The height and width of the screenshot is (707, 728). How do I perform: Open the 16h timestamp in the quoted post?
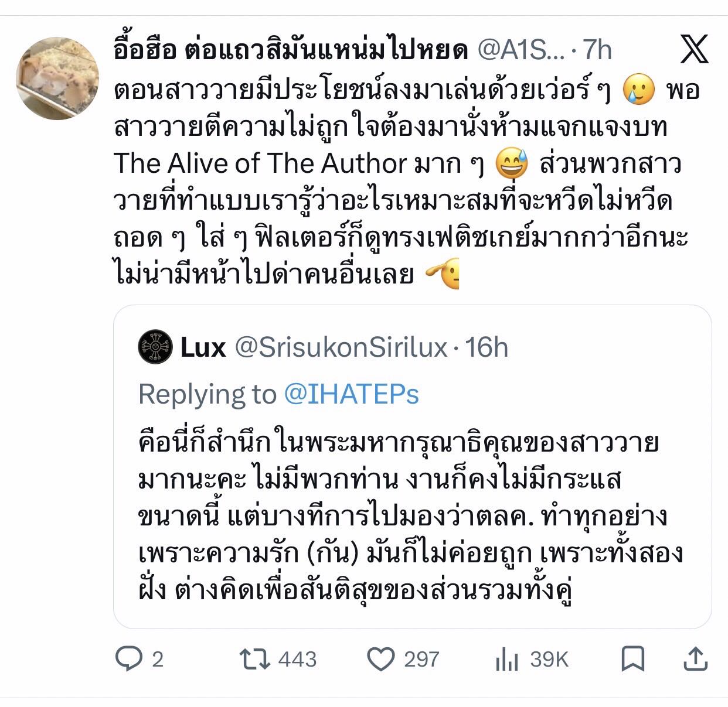[487, 347]
